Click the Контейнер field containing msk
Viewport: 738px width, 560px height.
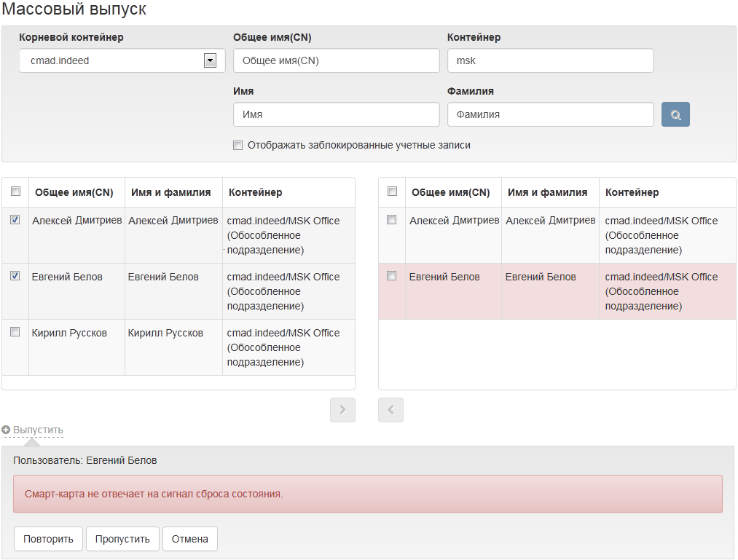tap(550, 61)
